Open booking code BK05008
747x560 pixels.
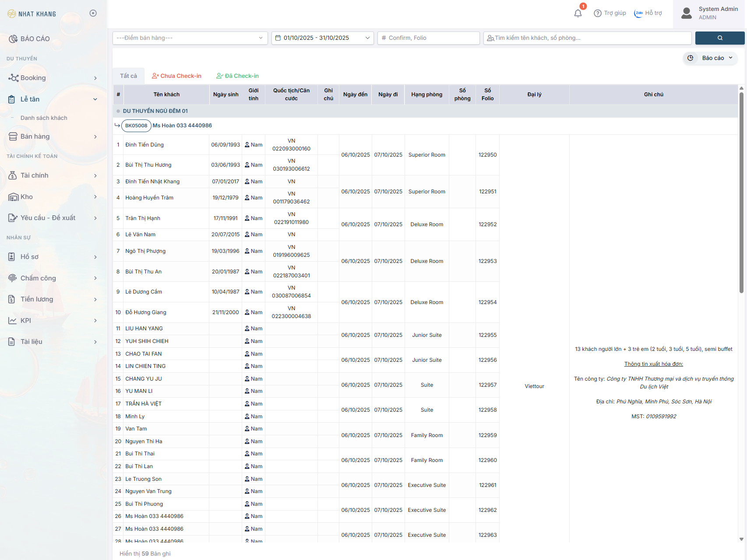[x=136, y=126]
